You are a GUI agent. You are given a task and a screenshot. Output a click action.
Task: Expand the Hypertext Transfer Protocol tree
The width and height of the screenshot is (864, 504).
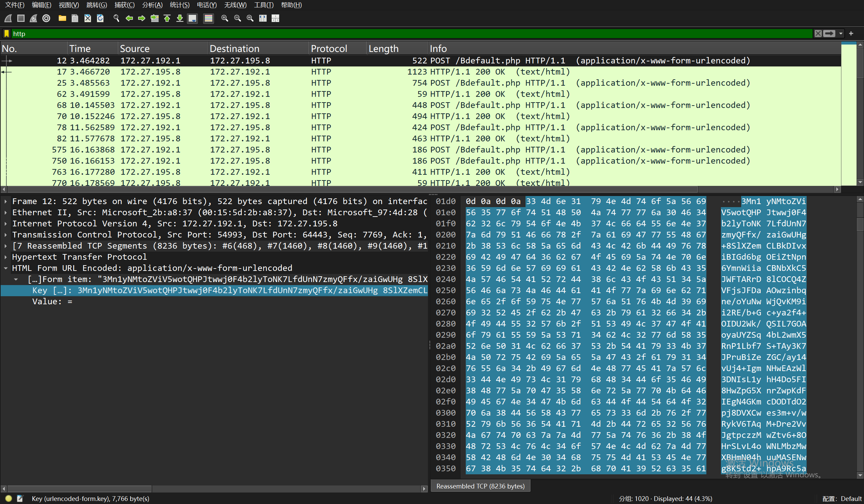pyautogui.click(x=6, y=257)
